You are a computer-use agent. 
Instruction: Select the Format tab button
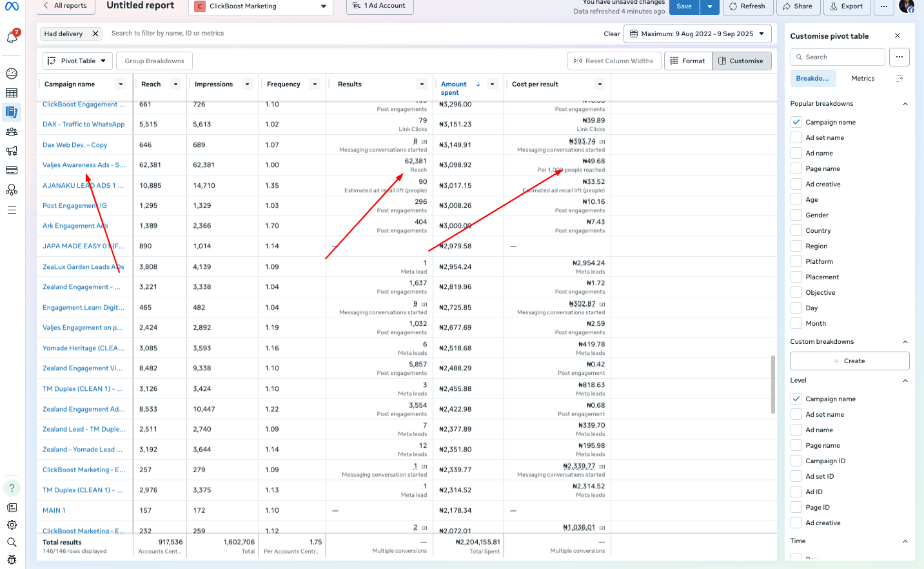click(688, 61)
